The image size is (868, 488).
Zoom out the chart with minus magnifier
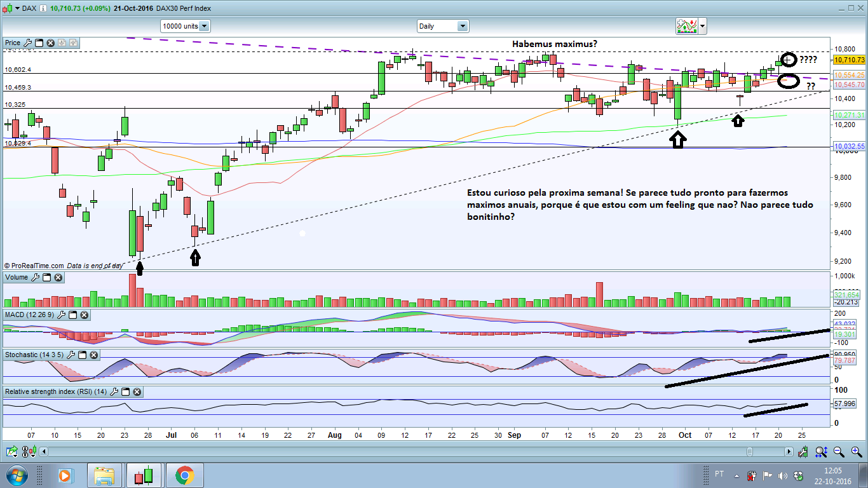click(839, 452)
